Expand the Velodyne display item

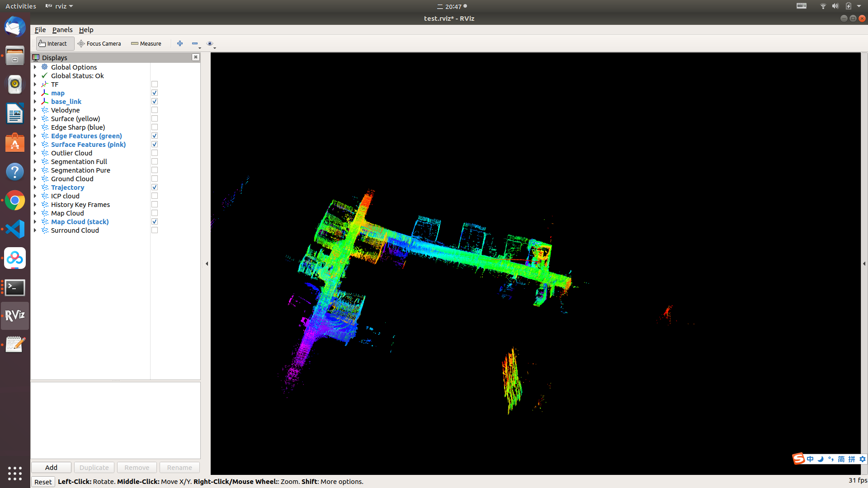(35, 110)
